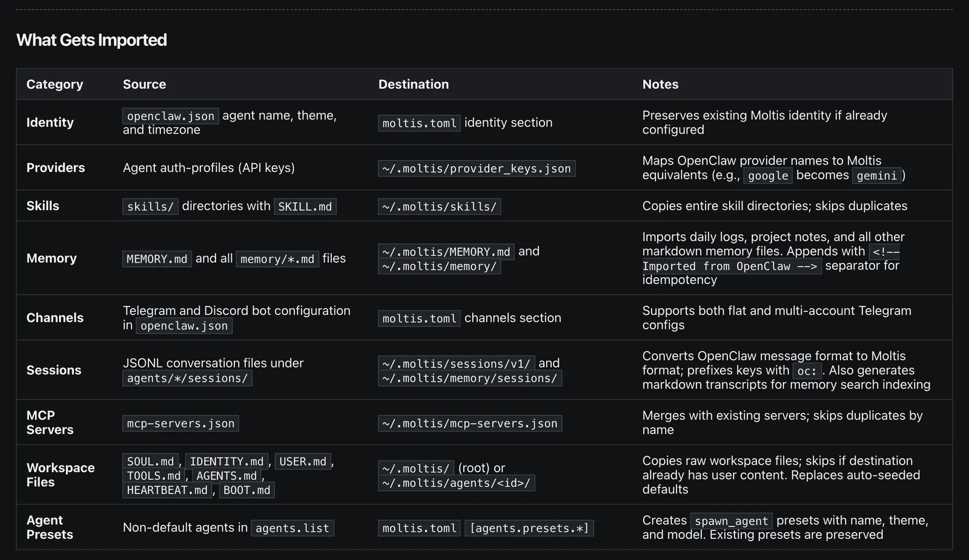Viewport: 969px width, 560px height.
Task: Click the agents.list code snippet
Action: [x=293, y=528]
